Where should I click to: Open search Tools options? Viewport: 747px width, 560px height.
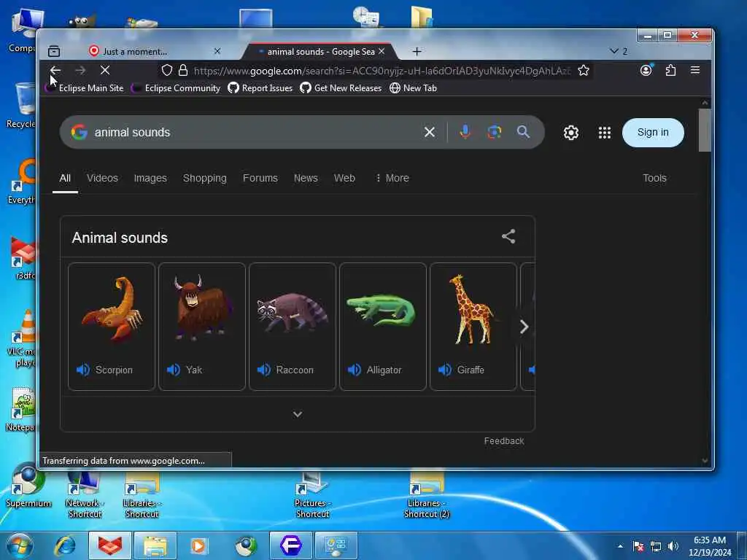pyautogui.click(x=654, y=178)
